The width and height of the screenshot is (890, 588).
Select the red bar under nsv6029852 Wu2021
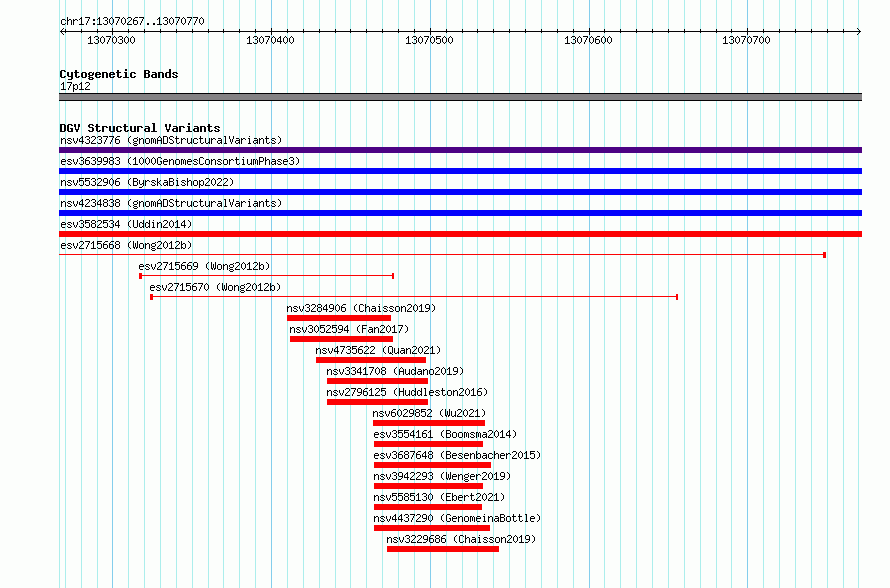(x=429, y=423)
